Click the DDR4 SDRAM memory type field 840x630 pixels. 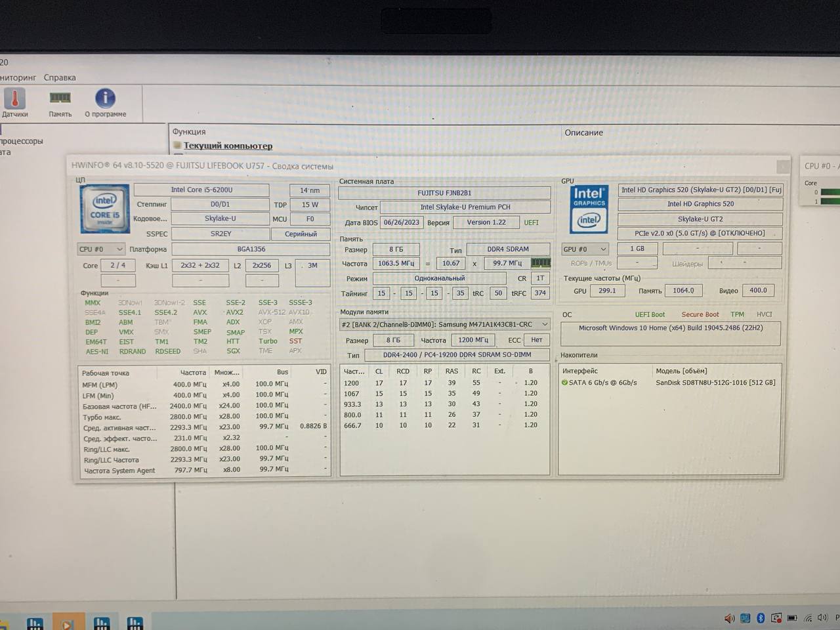[508, 249]
